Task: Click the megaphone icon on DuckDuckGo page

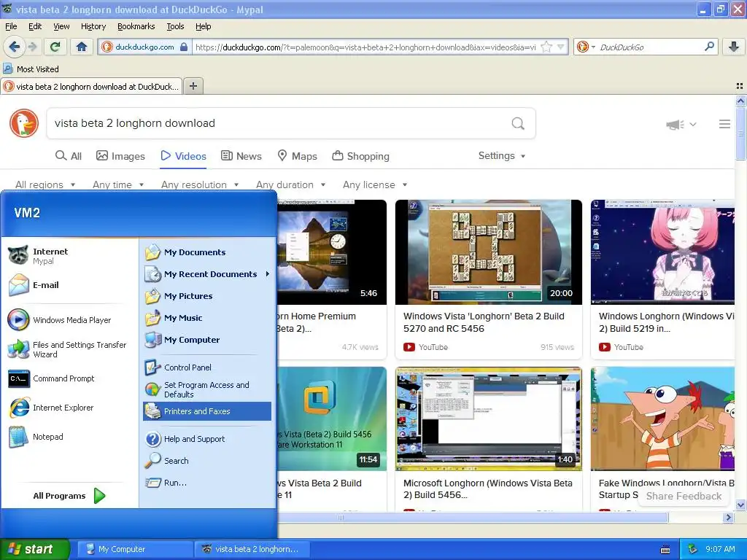Action: [x=675, y=125]
